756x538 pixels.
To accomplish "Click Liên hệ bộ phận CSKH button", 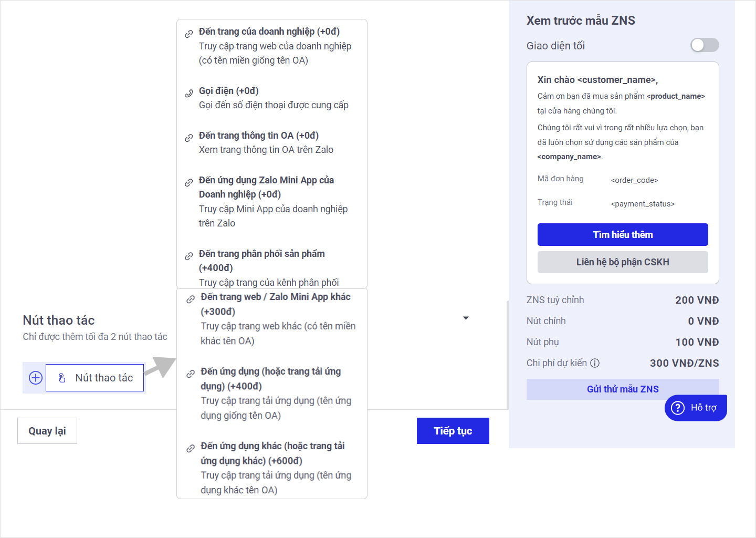I will (x=623, y=262).
